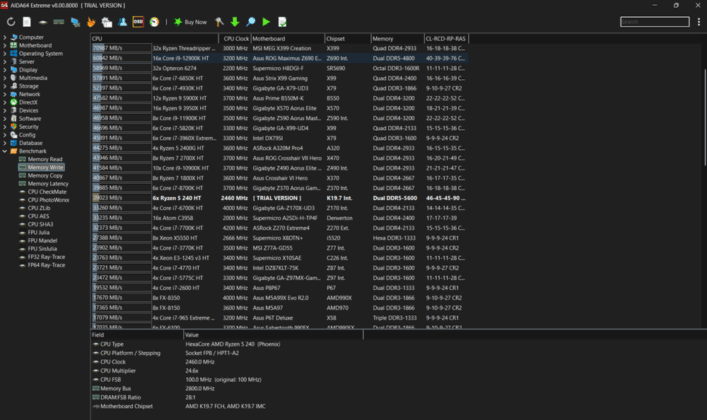The height and width of the screenshot is (420, 707).
Task: Open the results checklist page icon
Action: click(x=282, y=22)
